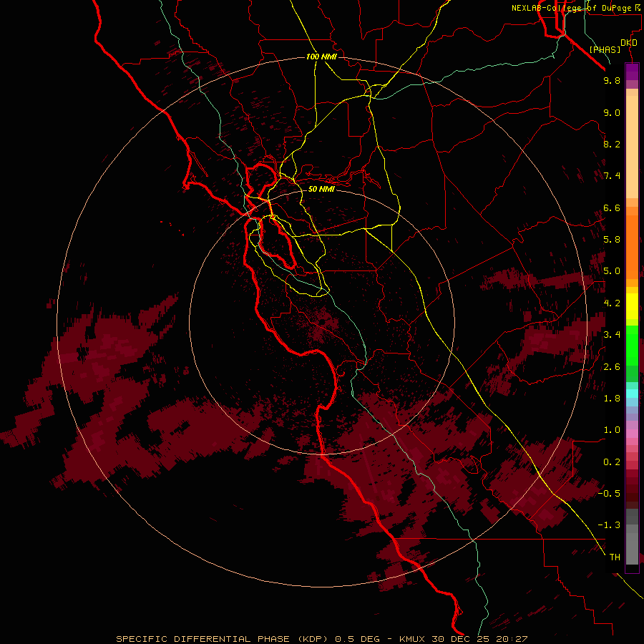Click the 9.8 value on the color scale
The width and height of the screenshot is (644, 644).
point(612,80)
